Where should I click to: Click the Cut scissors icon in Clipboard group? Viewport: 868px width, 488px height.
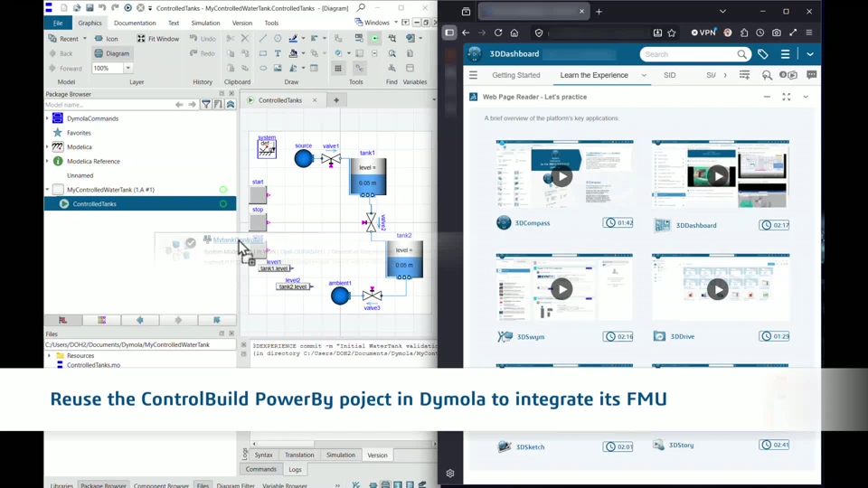tap(231, 38)
